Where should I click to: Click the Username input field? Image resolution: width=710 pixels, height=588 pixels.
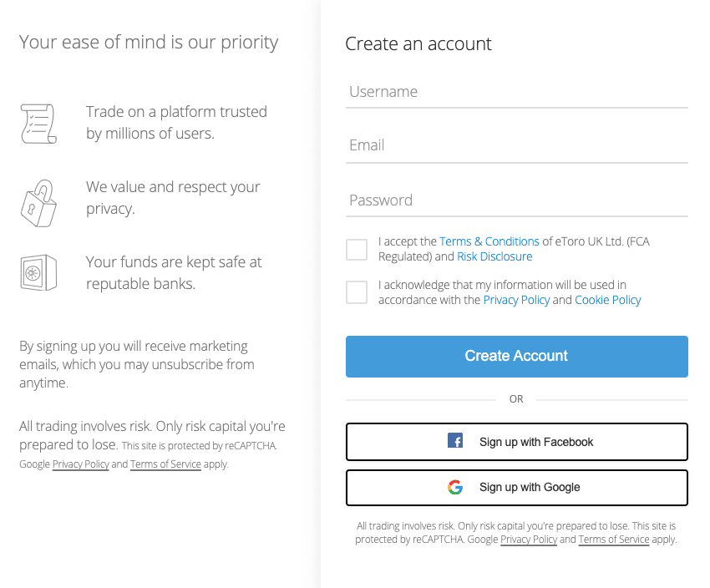(x=516, y=92)
